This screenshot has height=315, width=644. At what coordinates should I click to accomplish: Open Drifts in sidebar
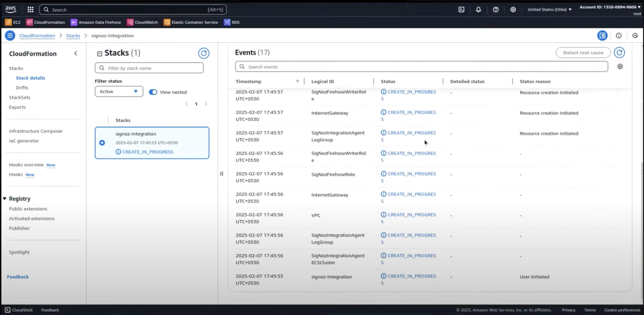[x=22, y=88]
